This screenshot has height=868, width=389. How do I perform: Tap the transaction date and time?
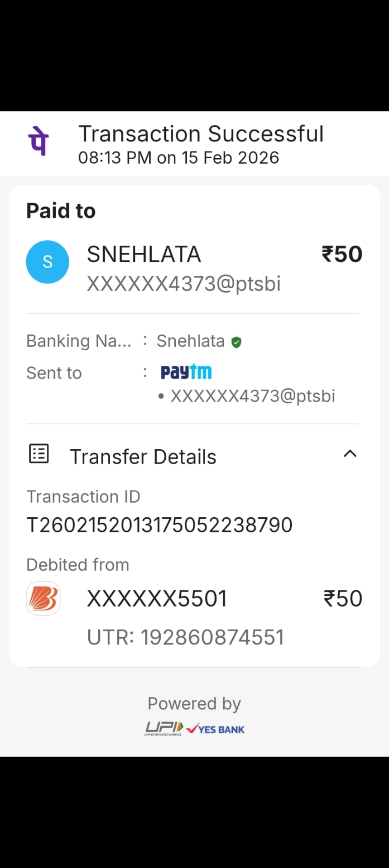coord(179,158)
